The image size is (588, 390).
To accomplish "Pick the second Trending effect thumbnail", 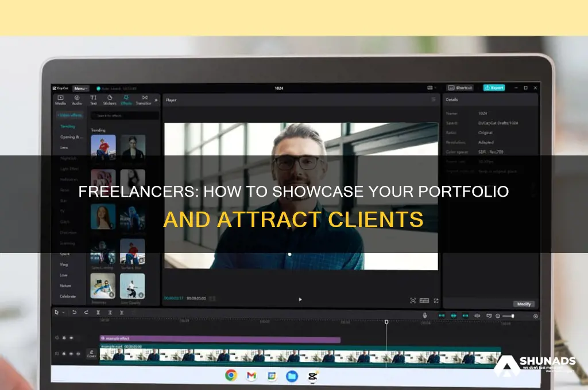I will [x=133, y=147].
